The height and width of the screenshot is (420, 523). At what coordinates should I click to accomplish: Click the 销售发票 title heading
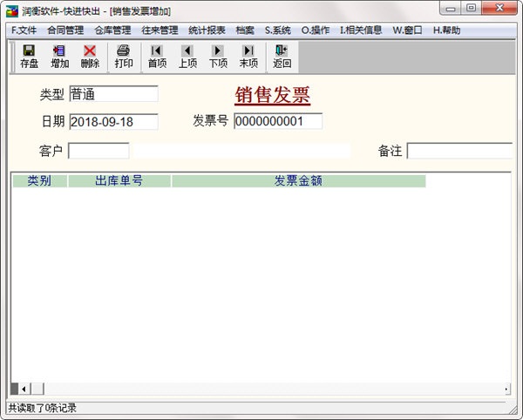pyautogui.click(x=273, y=95)
